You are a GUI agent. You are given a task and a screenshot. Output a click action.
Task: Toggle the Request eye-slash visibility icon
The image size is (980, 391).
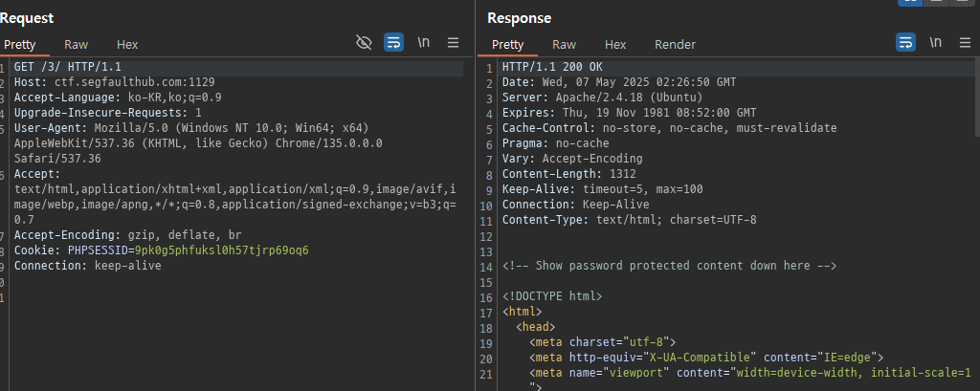(x=363, y=42)
